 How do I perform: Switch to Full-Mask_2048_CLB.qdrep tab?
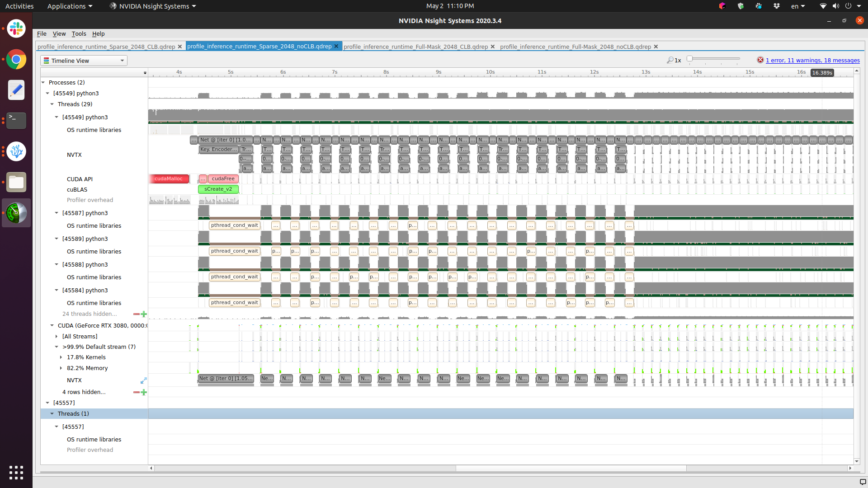point(415,47)
